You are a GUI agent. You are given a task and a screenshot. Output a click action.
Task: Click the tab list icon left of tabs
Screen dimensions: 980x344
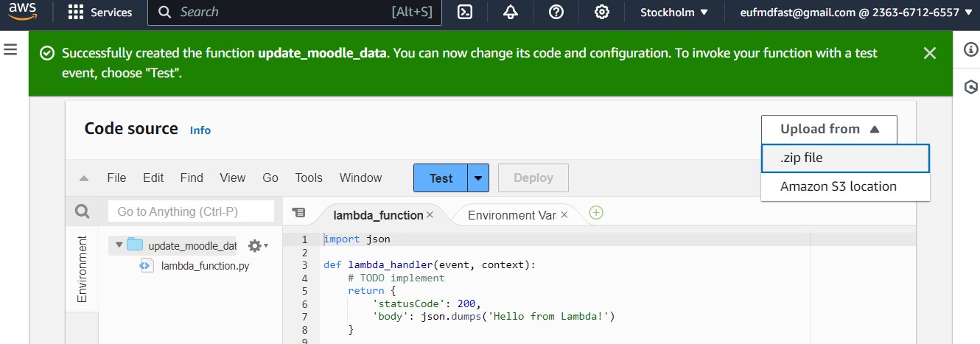(298, 212)
